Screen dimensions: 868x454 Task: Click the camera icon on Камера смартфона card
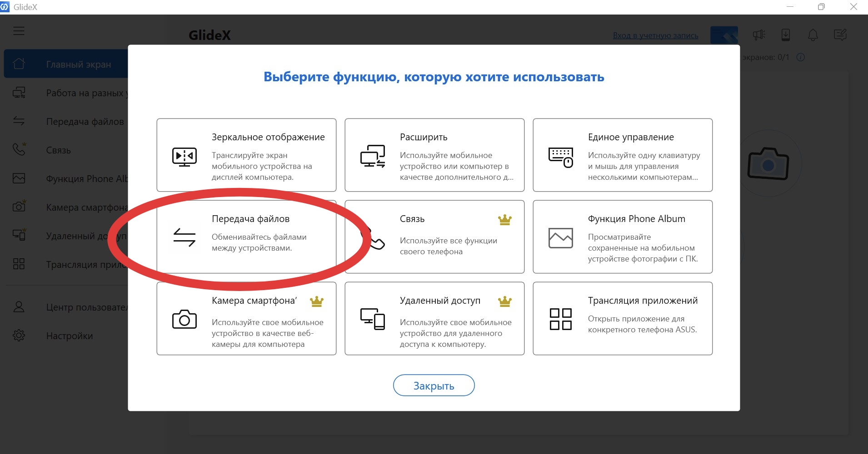(x=185, y=319)
